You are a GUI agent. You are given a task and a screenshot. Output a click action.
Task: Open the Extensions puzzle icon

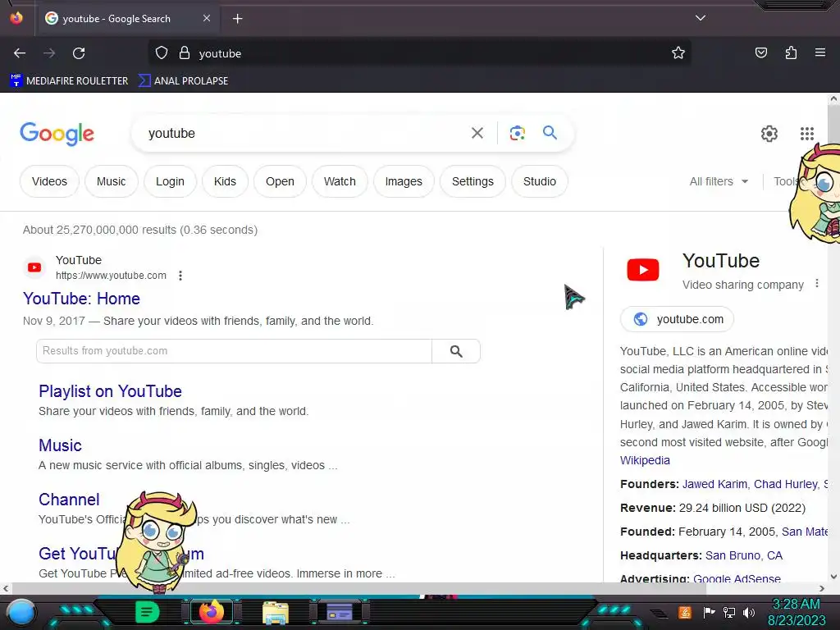pos(791,52)
